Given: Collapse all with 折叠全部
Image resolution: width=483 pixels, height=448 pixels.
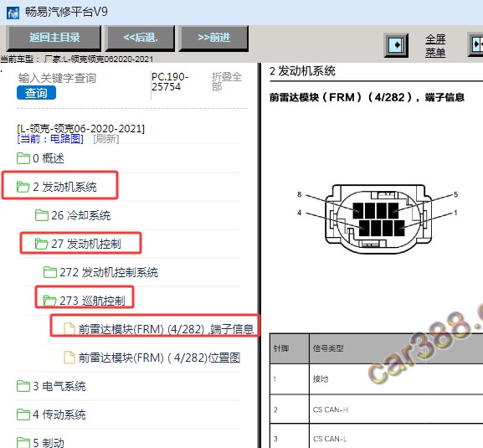Looking at the screenshot, I should (226, 81).
